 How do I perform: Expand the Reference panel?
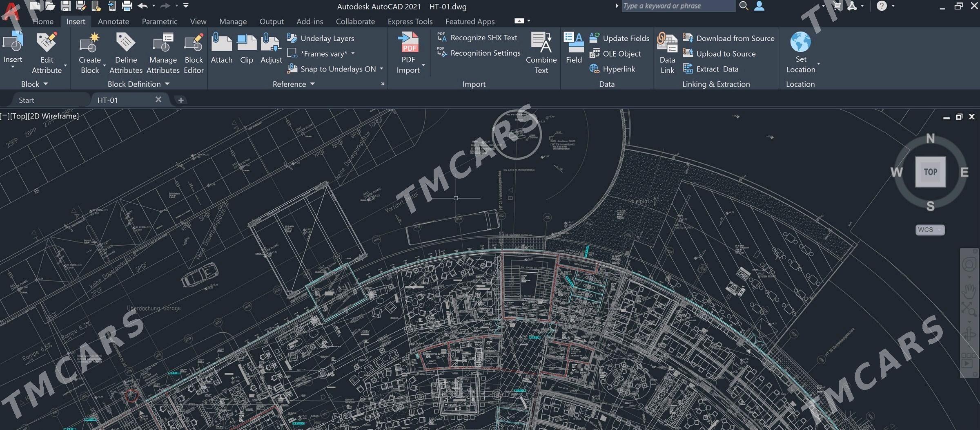(294, 84)
